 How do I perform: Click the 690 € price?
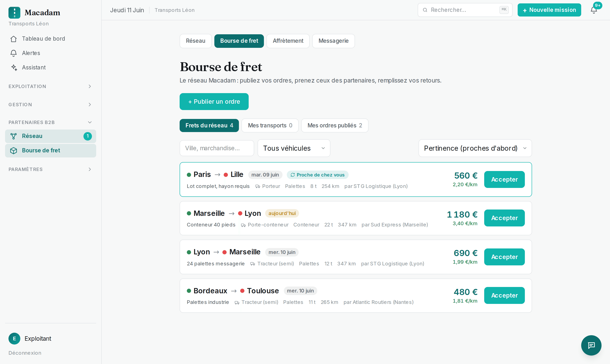point(465,253)
